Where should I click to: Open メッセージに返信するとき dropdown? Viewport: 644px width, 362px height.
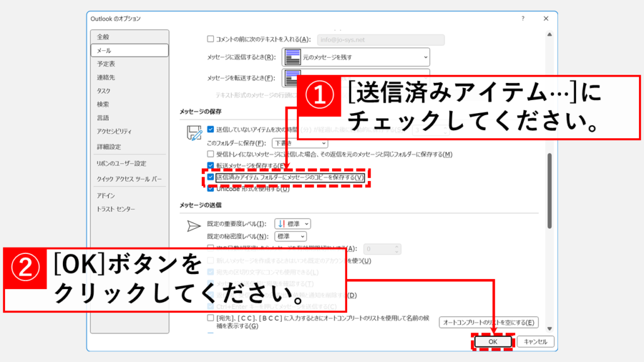(356, 57)
